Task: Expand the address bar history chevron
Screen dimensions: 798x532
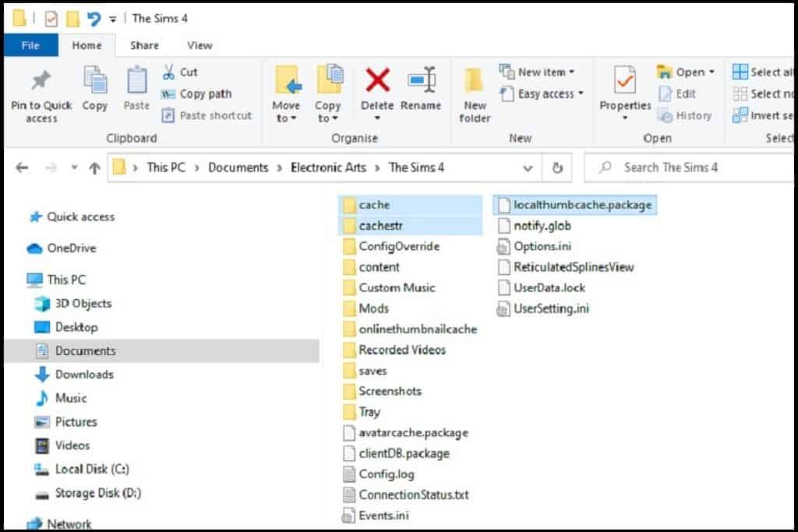Action: tap(528, 167)
